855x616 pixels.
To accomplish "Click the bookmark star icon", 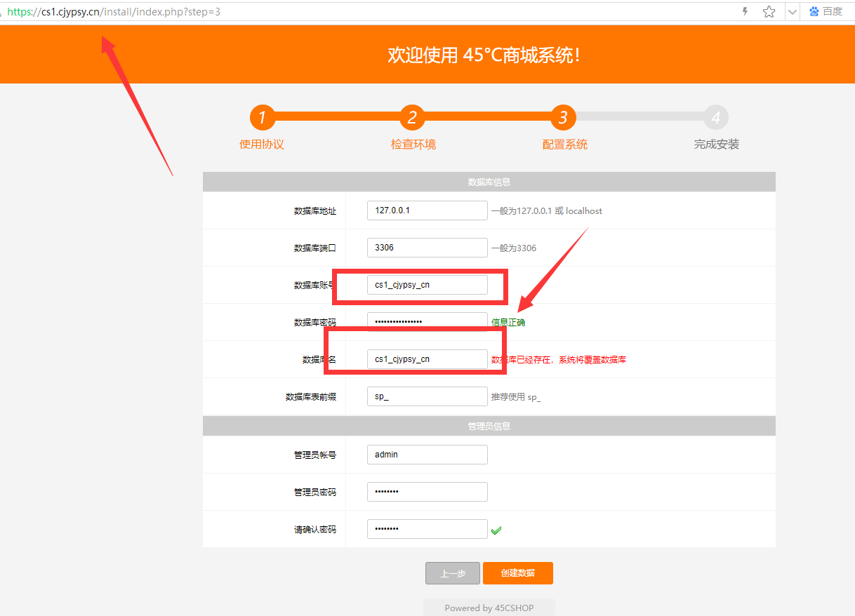I will point(769,11).
